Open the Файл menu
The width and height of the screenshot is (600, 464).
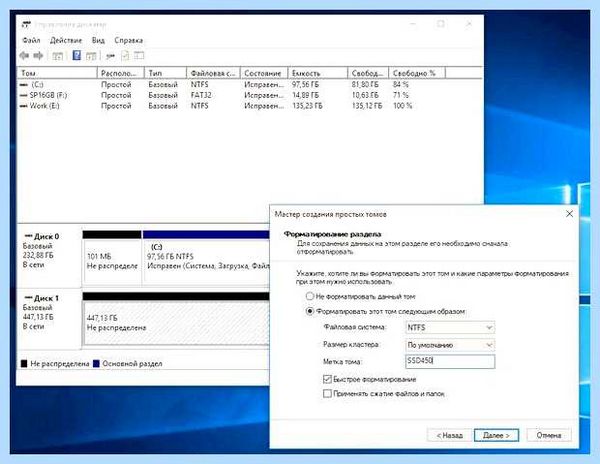tap(31, 40)
